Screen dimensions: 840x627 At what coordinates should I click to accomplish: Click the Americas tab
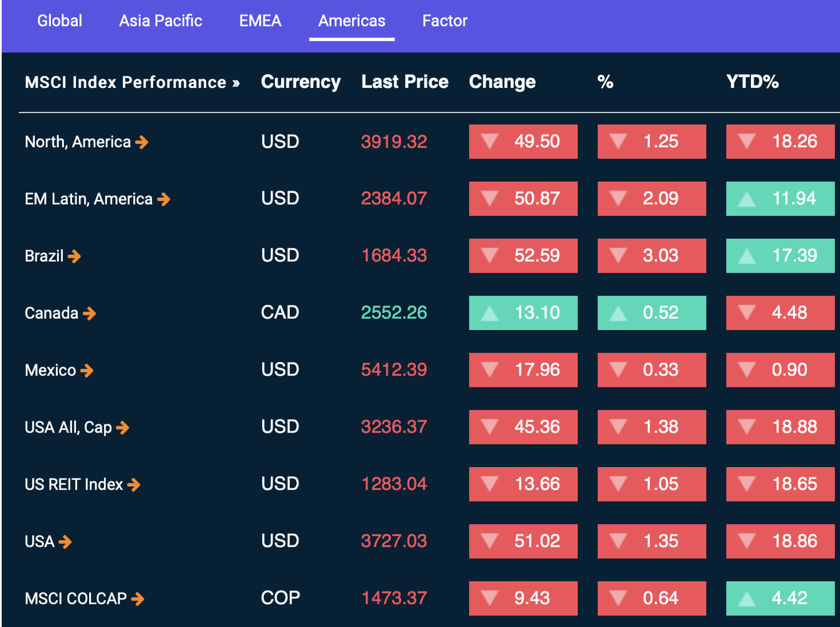click(352, 21)
